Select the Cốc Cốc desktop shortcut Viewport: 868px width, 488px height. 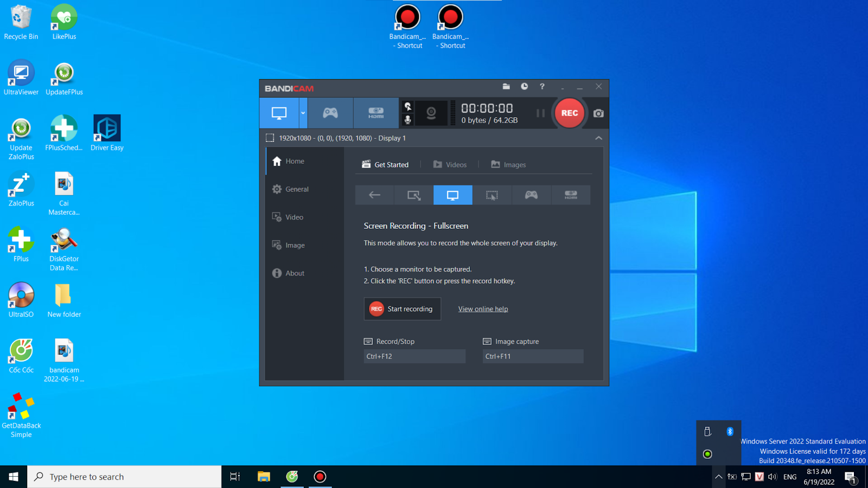pos(21,356)
